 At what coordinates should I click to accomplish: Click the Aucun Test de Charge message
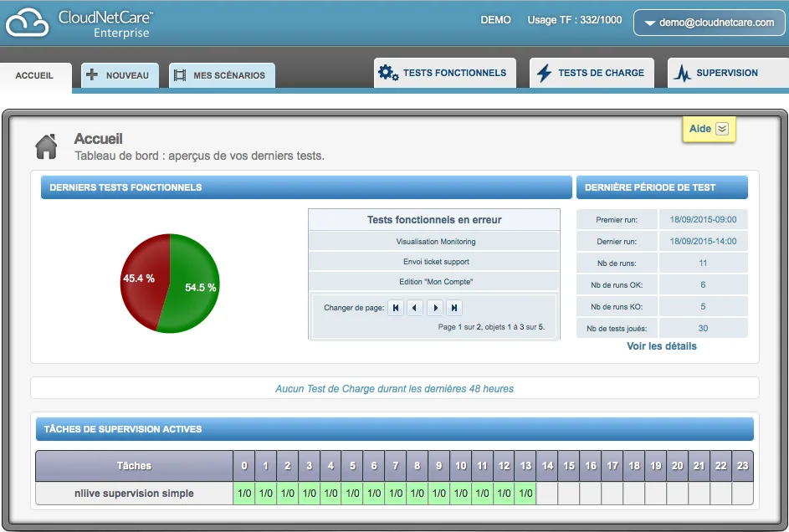395,389
